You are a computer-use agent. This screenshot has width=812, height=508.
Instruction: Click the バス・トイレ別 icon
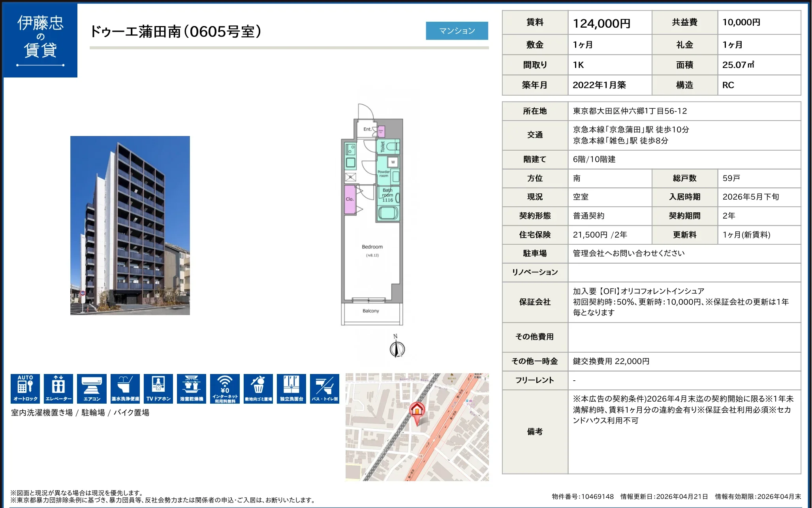pos(325,388)
